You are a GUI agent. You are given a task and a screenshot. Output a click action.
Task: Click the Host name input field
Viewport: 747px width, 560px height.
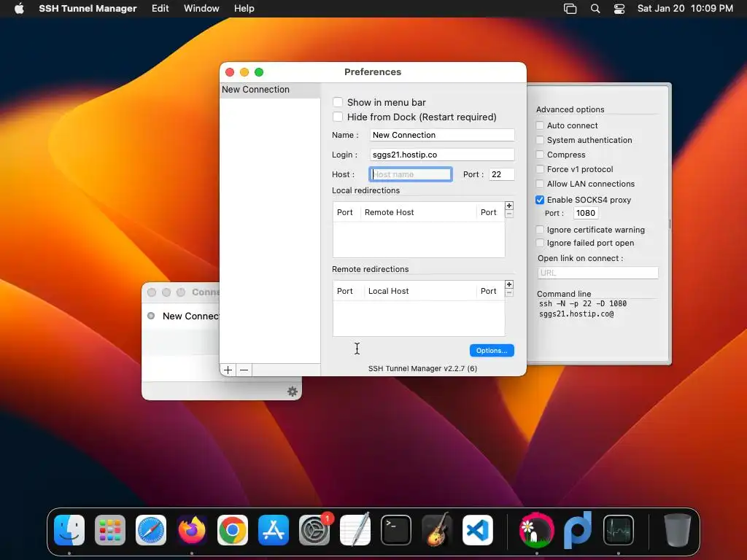(x=411, y=174)
